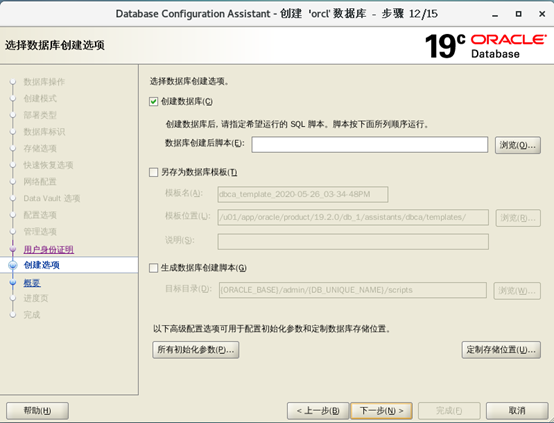554x423 pixels.
Task: Click the 概要 step circle marker
Action: tap(13, 282)
